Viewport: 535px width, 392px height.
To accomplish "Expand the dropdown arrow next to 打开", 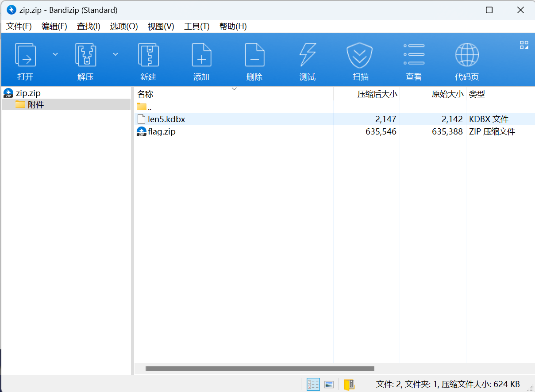I will coord(55,54).
